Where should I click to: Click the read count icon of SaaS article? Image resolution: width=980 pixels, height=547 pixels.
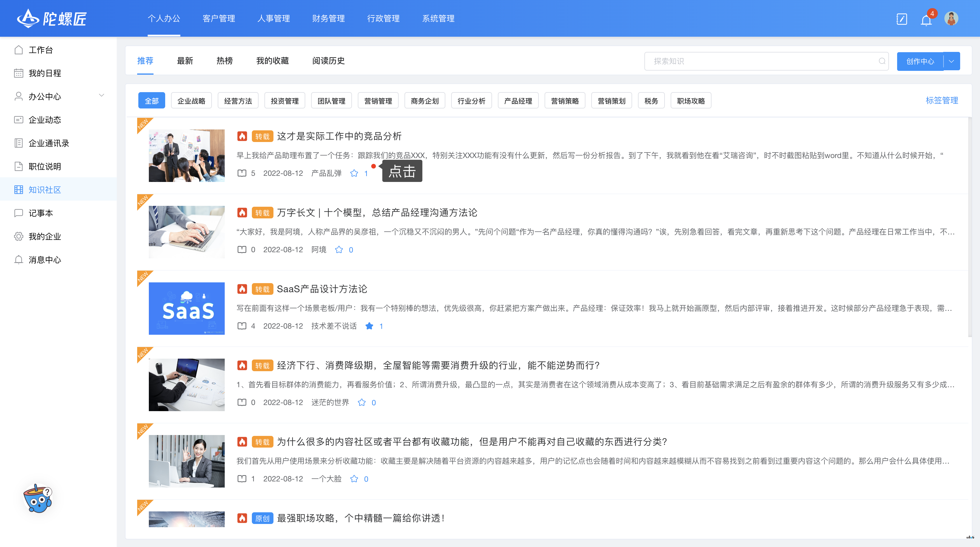point(242,326)
